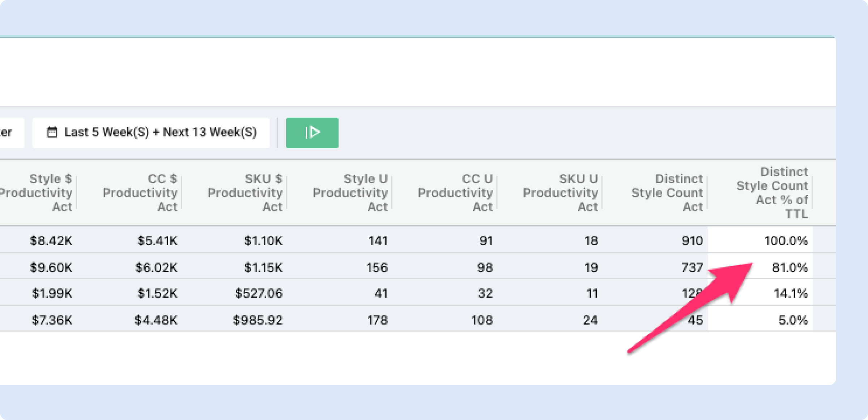
Task: Select the 32 CC U cell
Action: click(x=485, y=293)
